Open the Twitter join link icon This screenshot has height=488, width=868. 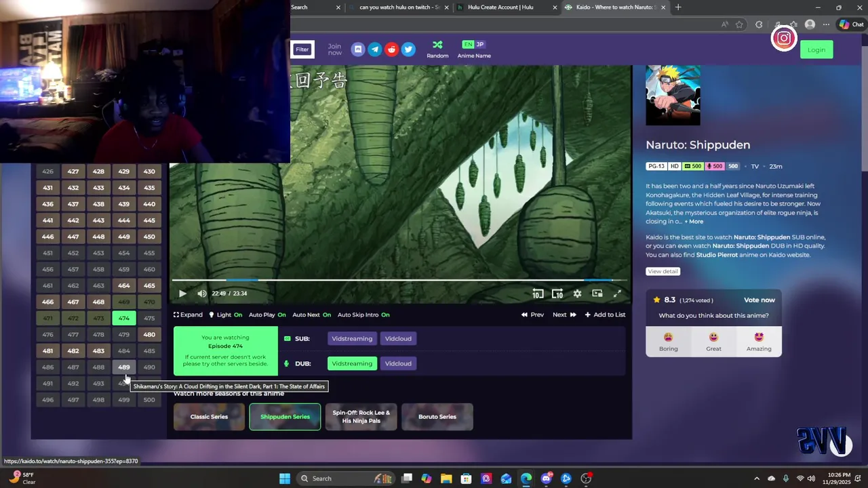408,49
